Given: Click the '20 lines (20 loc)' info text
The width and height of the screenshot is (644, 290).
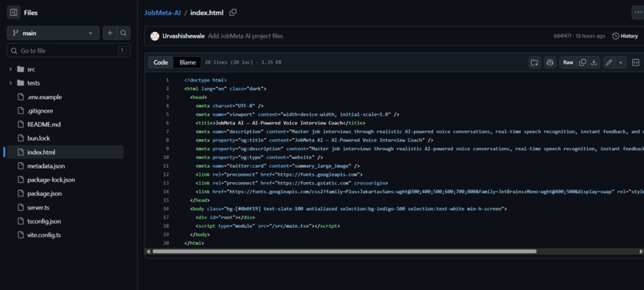Looking at the screenshot, I should click(x=243, y=62).
